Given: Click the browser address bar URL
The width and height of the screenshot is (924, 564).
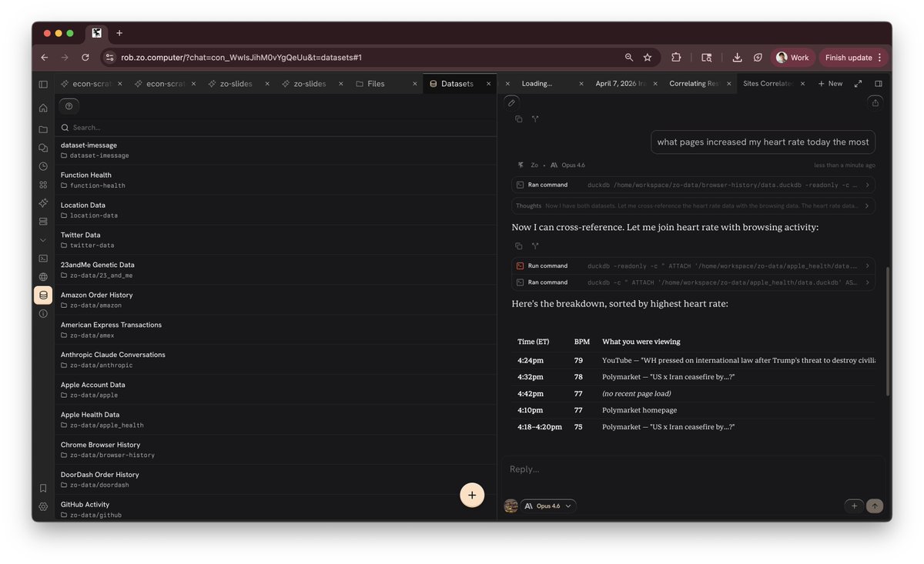Looking at the screenshot, I should pyautogui.click(x=241, y=57).
